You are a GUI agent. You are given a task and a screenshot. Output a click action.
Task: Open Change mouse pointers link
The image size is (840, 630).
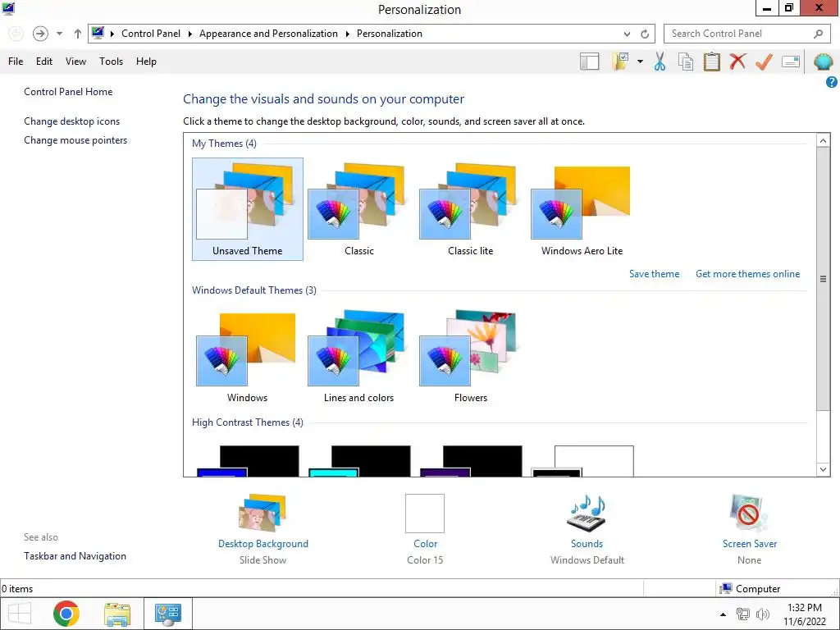pos(75,140)
